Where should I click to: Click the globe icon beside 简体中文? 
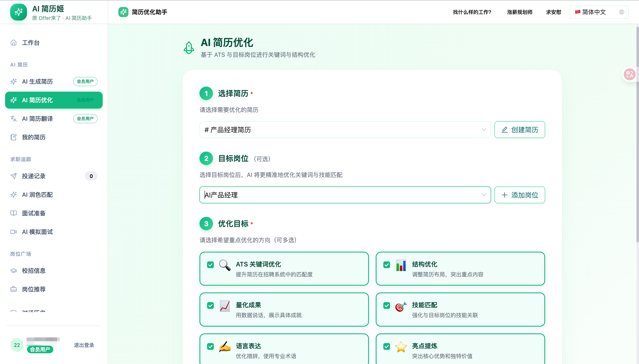[621, 12]
